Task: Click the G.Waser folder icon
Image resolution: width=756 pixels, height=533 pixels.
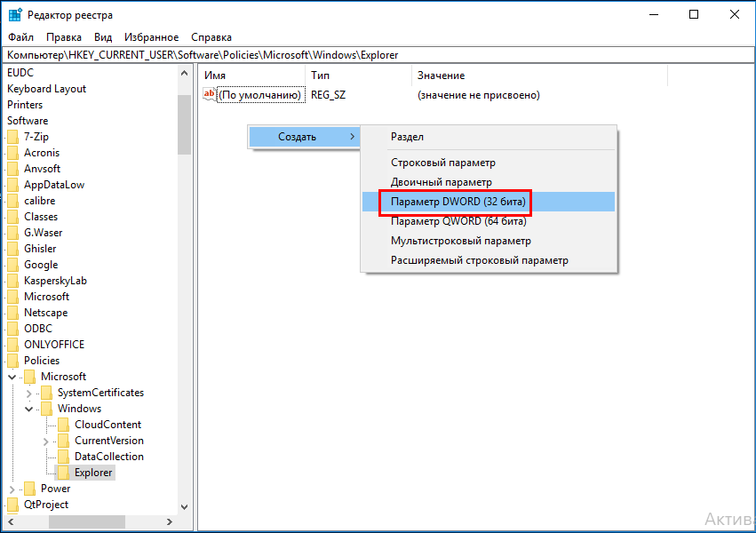Action: 13,233
